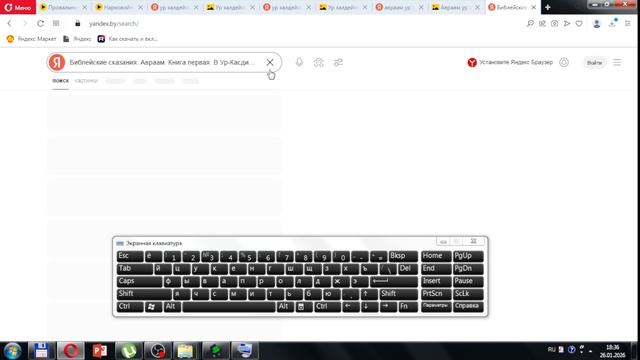
Task: Switch to the Картинки tab
Action: pyautogui.click(x=86, y=81)
